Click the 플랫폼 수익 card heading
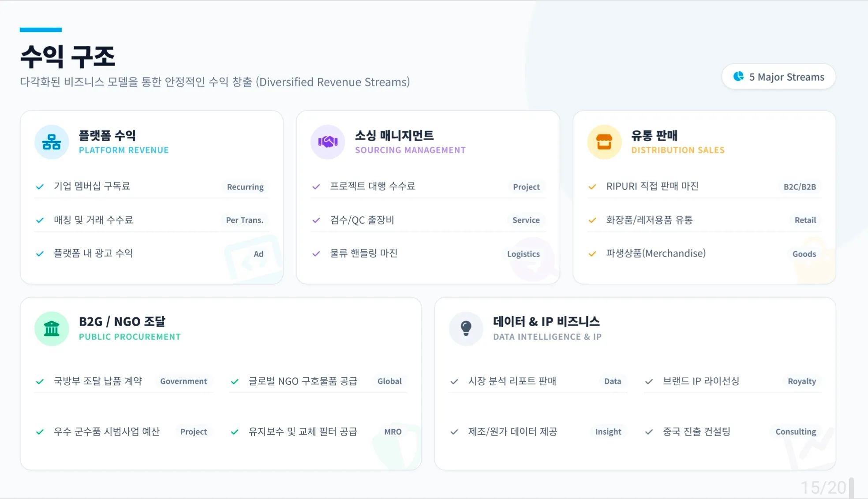 tap(107, 135)
